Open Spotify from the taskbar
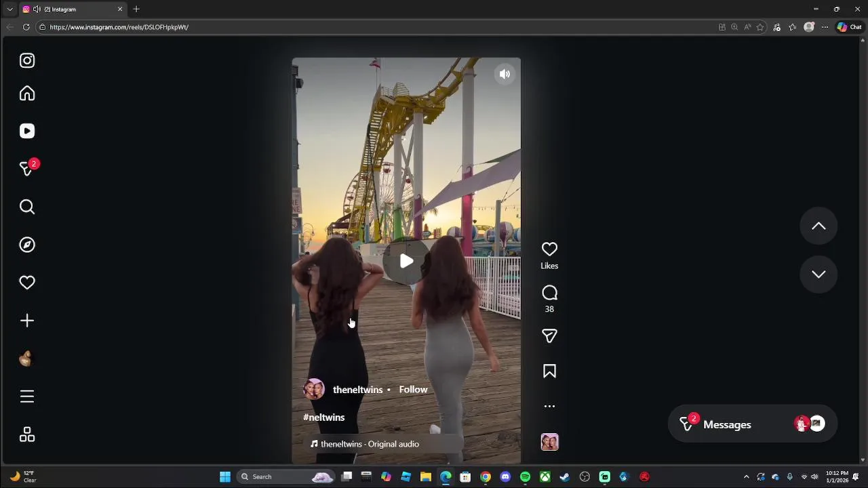868x488 pixels. pos(525,477)
